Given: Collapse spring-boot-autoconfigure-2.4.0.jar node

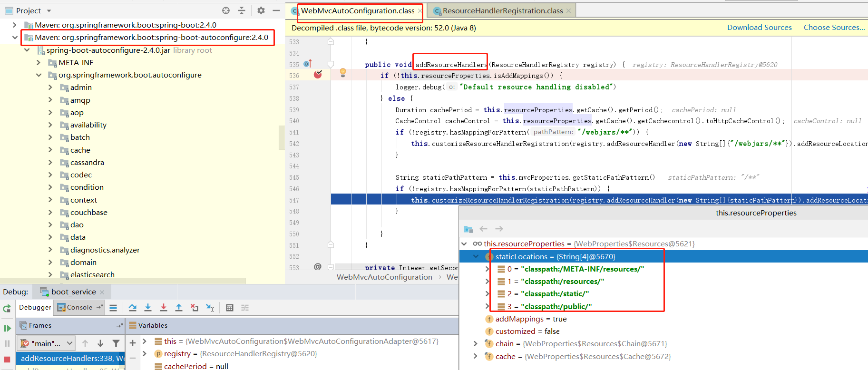Looking at the screenshot, I should pyautogui.click(x=27, y=50).
